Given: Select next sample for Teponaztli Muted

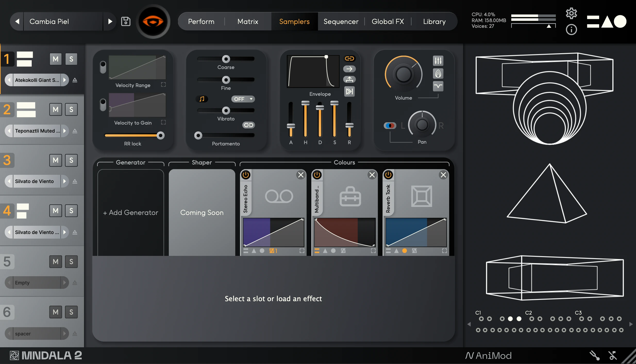Looking at the screenshot, I should point(65,131).
